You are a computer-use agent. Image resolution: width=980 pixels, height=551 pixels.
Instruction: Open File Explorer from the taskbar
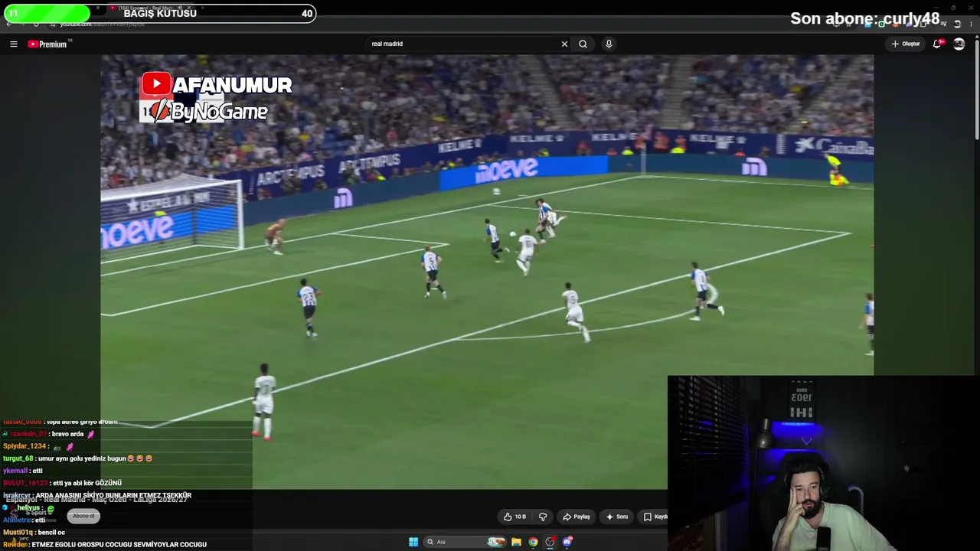tap(516, 542)
